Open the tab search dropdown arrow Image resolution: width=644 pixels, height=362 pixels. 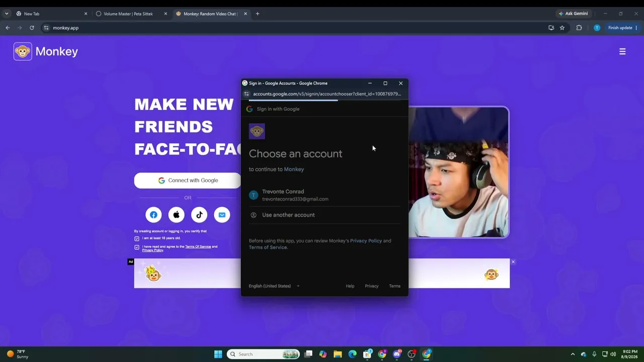(x=7, y=14)
